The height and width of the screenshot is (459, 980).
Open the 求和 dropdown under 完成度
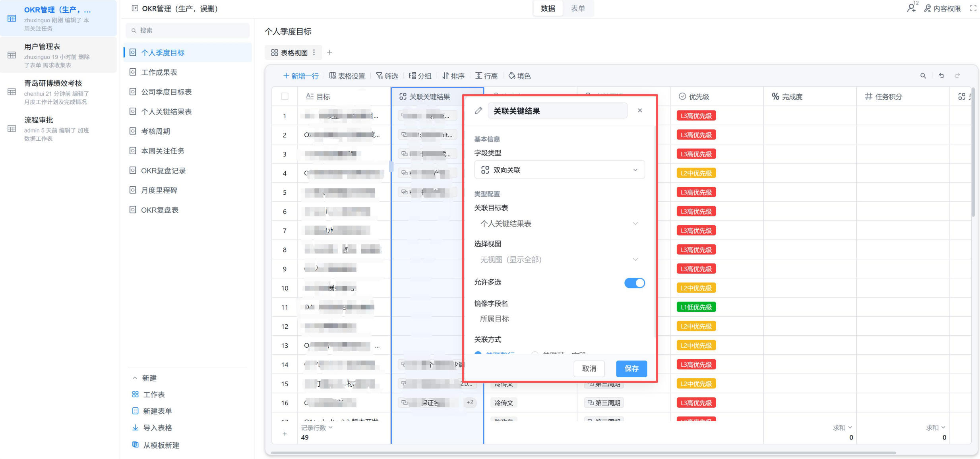click(x=842, y=428)
